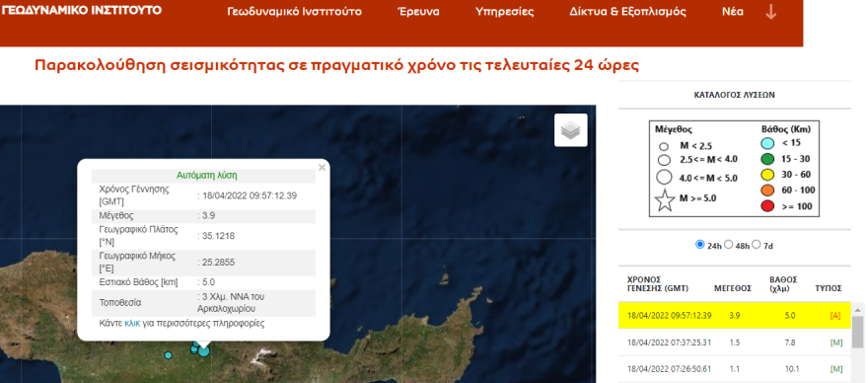
Task: Open the Έρευνα menu
Action: pyautogui.click(x=419, y=12)
